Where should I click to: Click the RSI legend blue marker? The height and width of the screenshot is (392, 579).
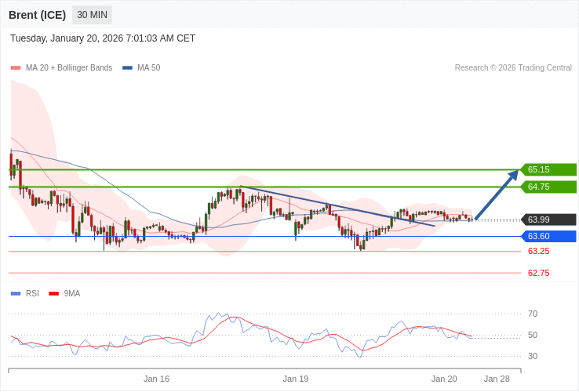pos(16,294)
